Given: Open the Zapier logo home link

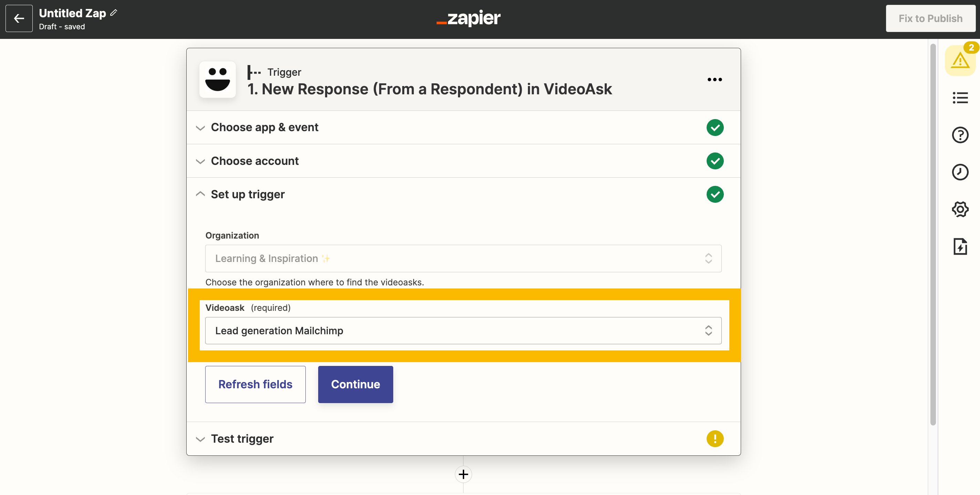Looking at the screenshot, I should [468, 18].
